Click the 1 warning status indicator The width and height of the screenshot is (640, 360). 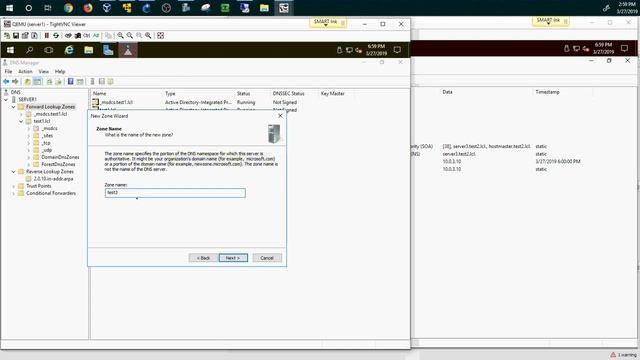click(623, 355)
